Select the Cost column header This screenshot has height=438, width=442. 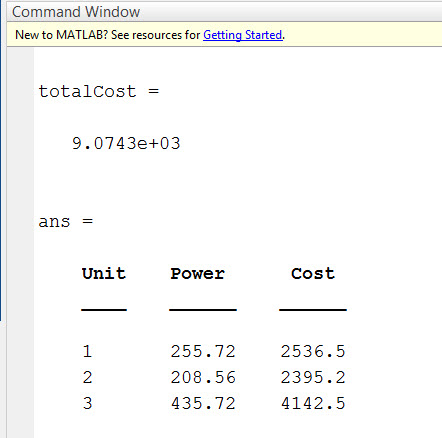click(313, 274)
